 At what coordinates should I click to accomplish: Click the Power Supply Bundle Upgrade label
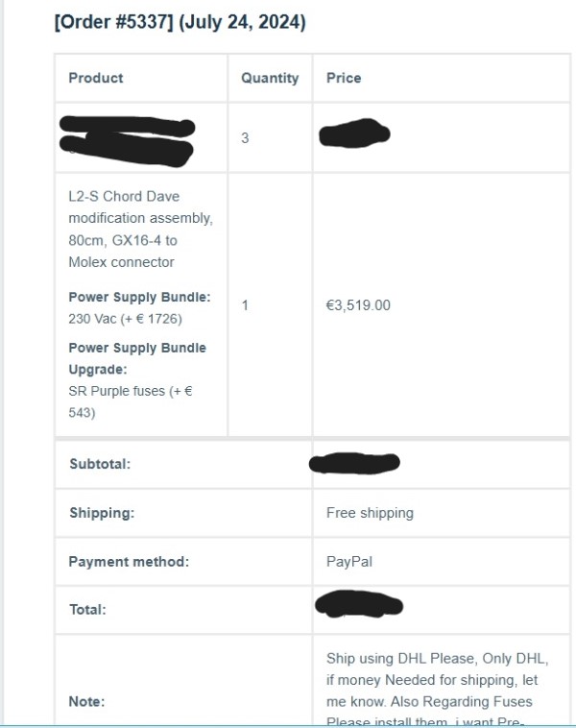coord(136,358)
